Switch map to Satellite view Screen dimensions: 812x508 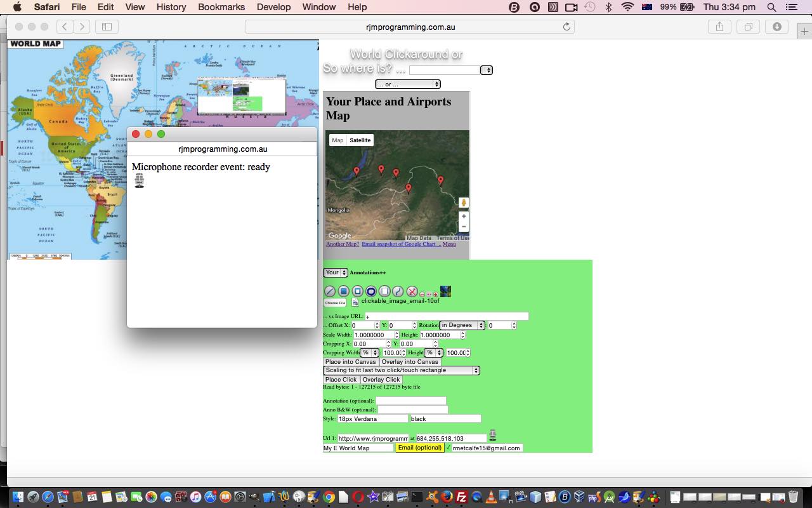(360, 140)
